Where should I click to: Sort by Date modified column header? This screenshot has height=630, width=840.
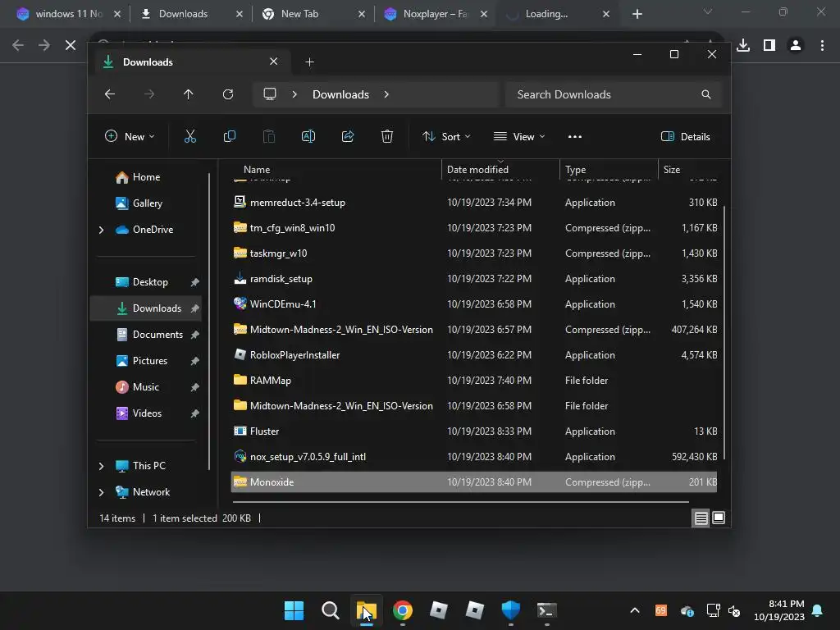coord(500,169)
